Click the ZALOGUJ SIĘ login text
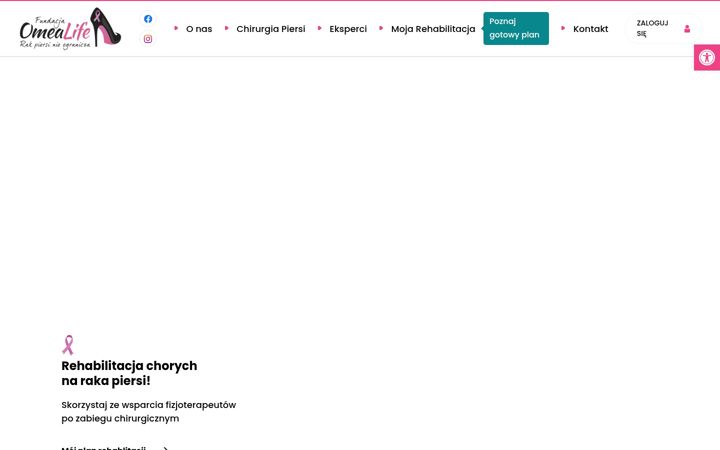The image size is (720, 450). 652,28
